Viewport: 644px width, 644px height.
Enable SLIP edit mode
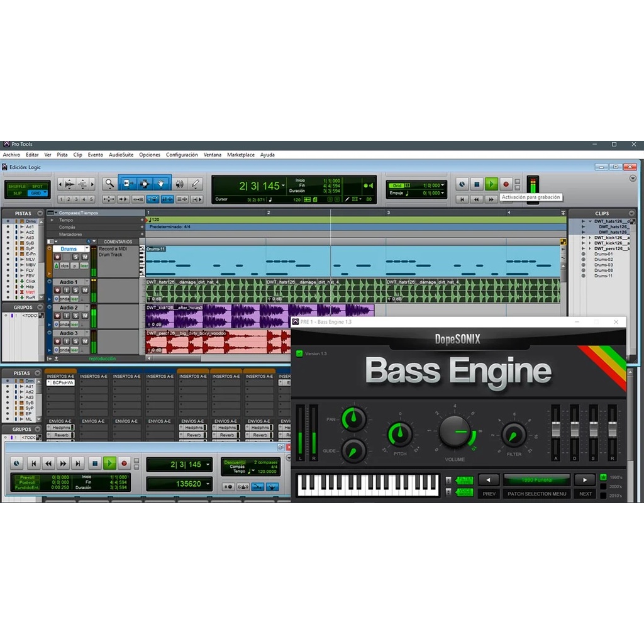[x=17, y=193]
